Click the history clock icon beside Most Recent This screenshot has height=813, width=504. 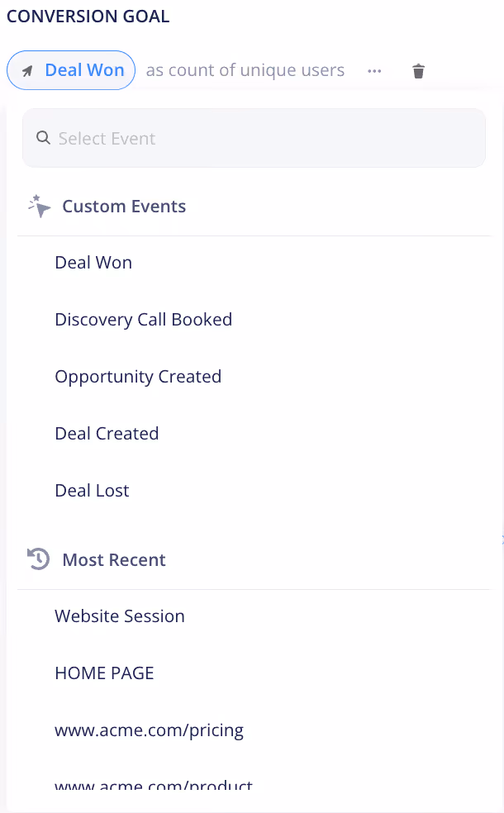point(37,559)
